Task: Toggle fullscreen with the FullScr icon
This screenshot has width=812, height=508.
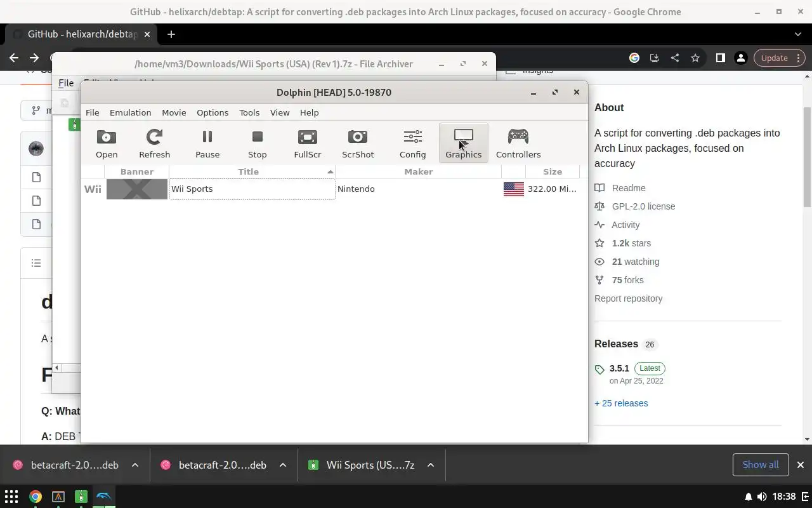Action: coord(308,143)
